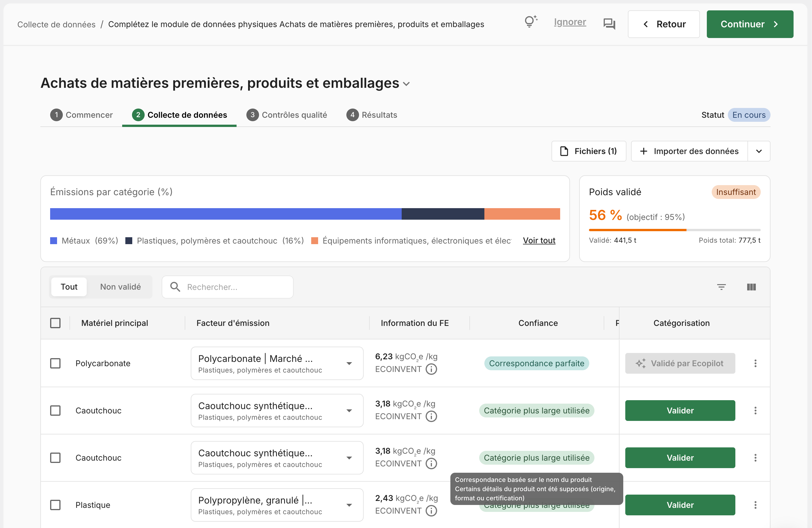The width and height of the screenshot is (812, 528).
Task: Check the Plastique row checkbox
Action: pyautogui.click(x=55, y=505)
